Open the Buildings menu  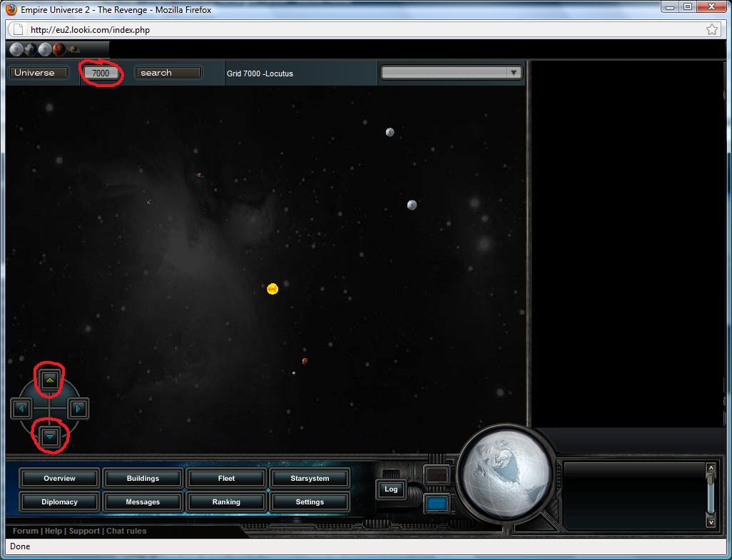point(143,479)
